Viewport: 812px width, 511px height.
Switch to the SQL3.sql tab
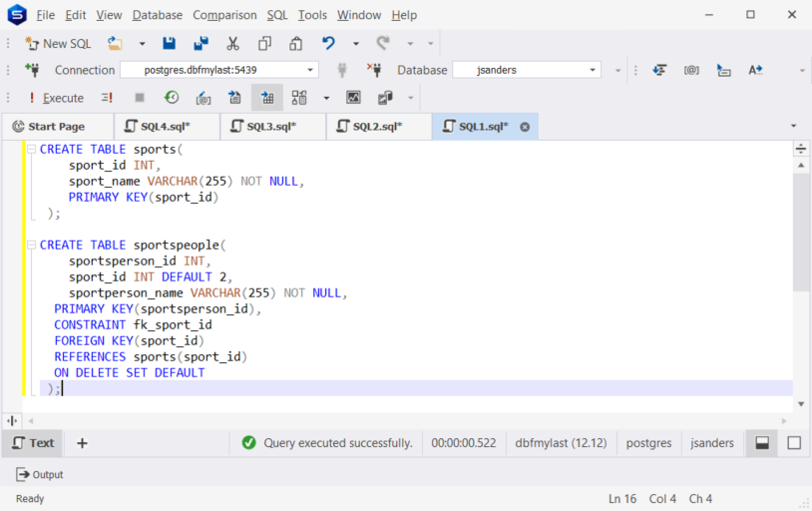coord(272,127)
